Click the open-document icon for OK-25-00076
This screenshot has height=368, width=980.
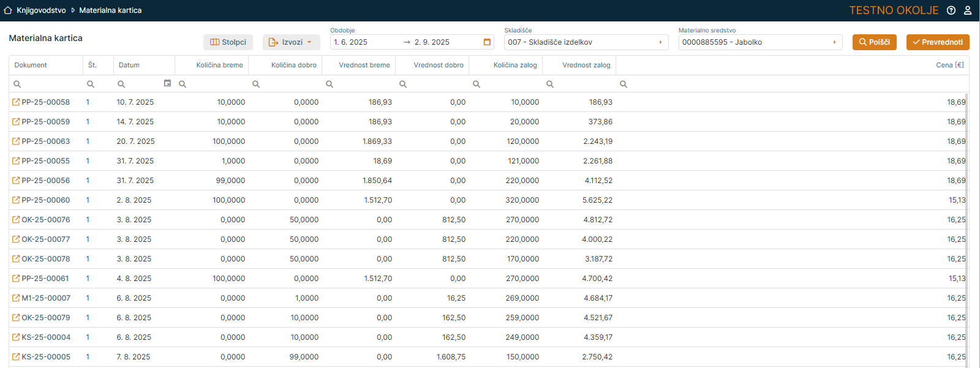[16, 220]
